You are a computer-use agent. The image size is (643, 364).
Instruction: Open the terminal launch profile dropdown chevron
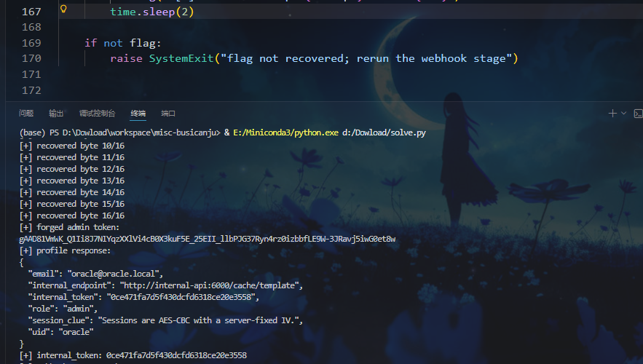pos(624,113)
